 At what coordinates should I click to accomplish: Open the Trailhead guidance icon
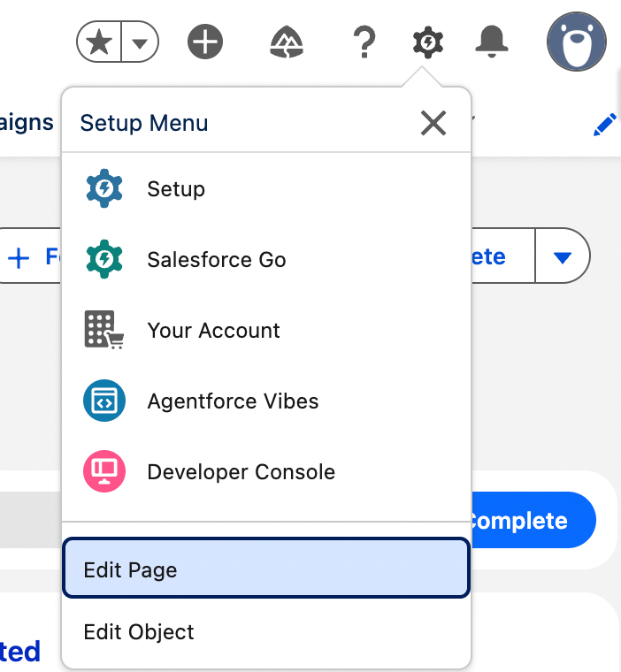pos(287,42)
